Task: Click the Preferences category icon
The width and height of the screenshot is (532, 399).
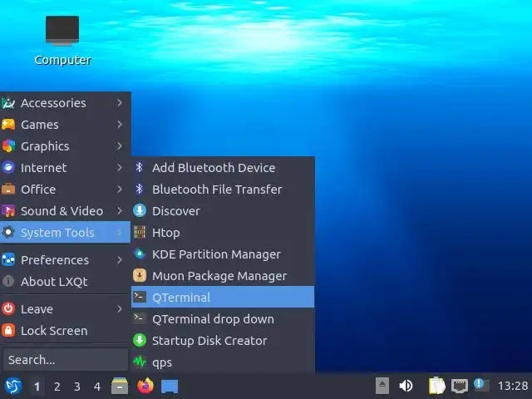Action: [8, 260]
